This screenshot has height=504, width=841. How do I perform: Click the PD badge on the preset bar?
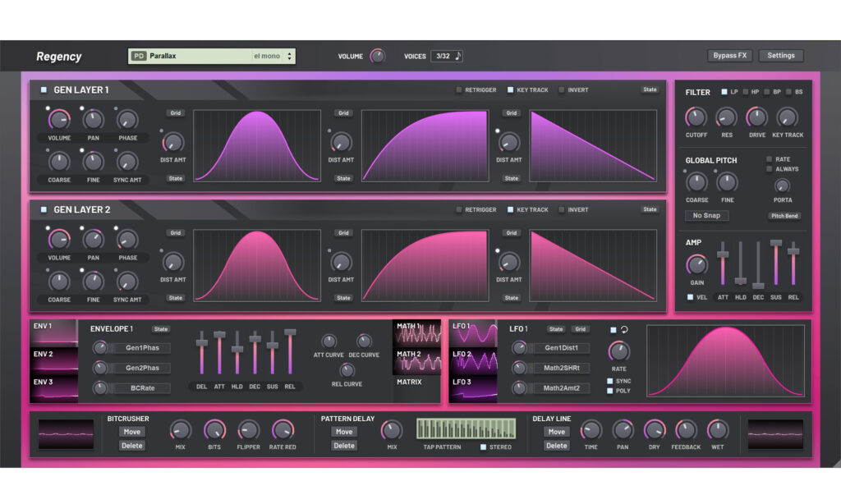point(139,56)
